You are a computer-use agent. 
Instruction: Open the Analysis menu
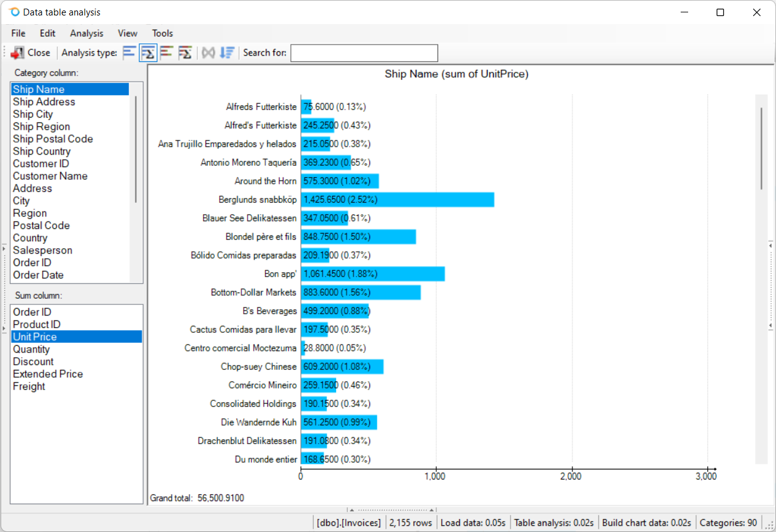pyautogui.click(x=87, y=33)
